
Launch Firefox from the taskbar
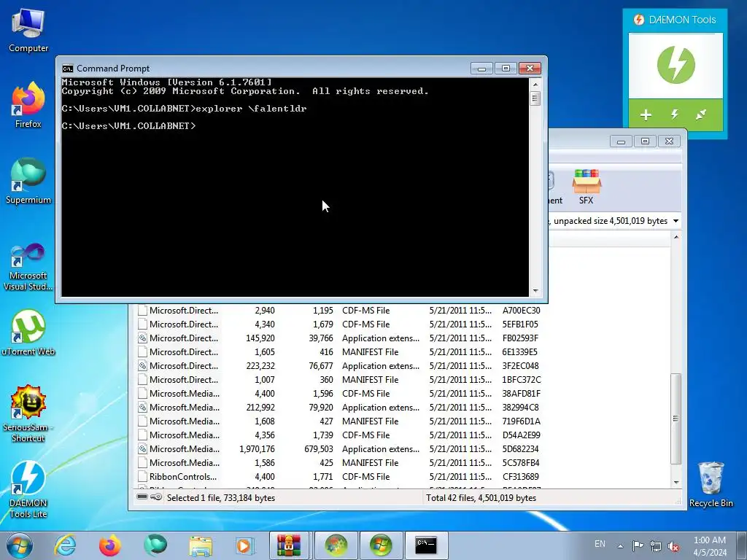pyautogui.click(x=110, y=545)
